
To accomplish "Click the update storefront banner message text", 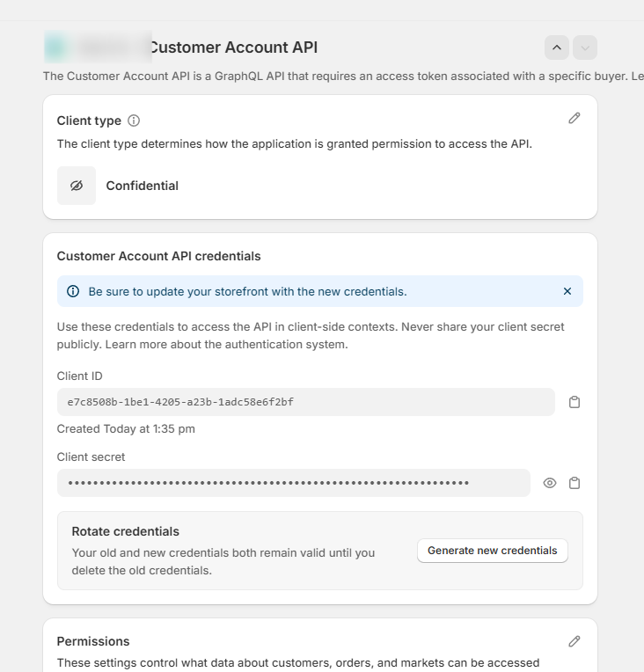I will 247,291.
